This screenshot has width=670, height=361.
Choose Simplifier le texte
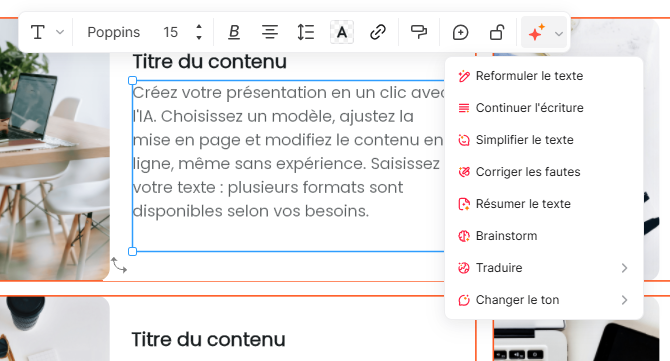544,140
